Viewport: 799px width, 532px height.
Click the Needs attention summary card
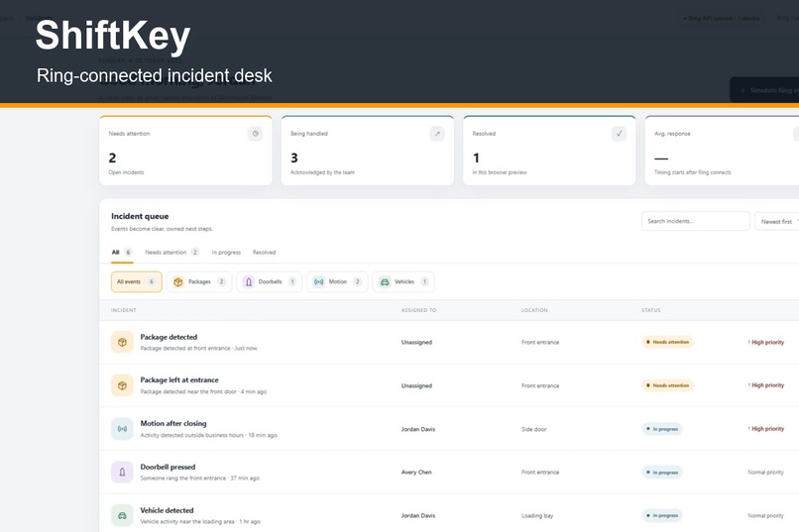(x=185, y=151)
